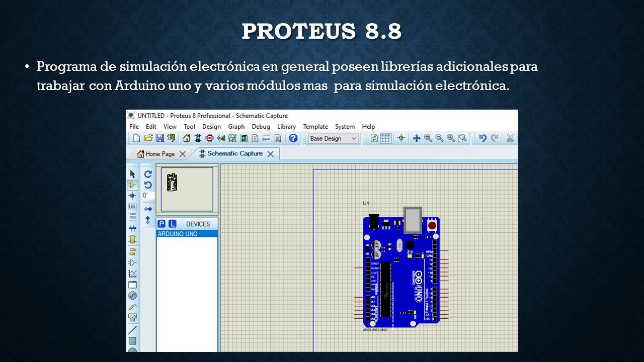Close the Home Page tab
Image resolution: width=644 pixels, height=362 pixels.
(183, 154)
